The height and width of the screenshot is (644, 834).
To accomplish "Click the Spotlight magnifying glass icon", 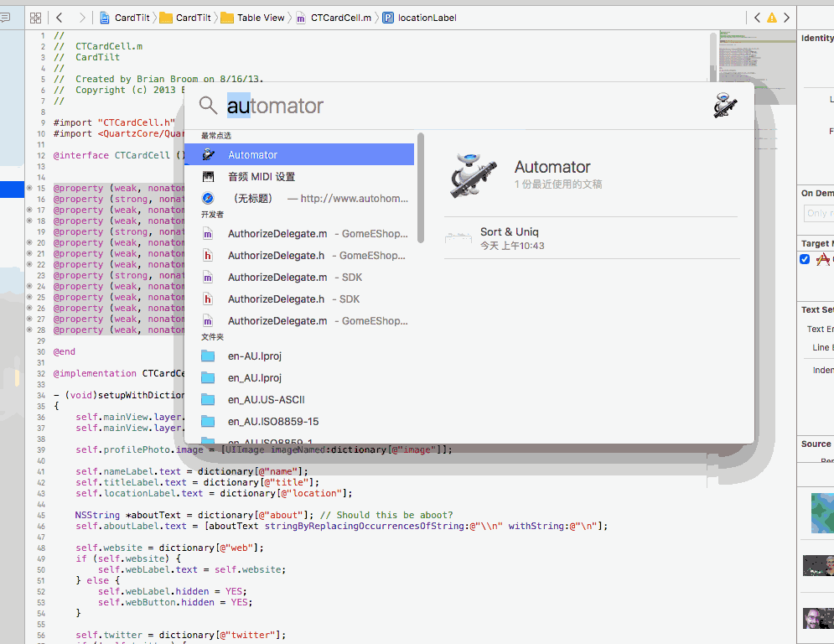I will tap(208, 106).
